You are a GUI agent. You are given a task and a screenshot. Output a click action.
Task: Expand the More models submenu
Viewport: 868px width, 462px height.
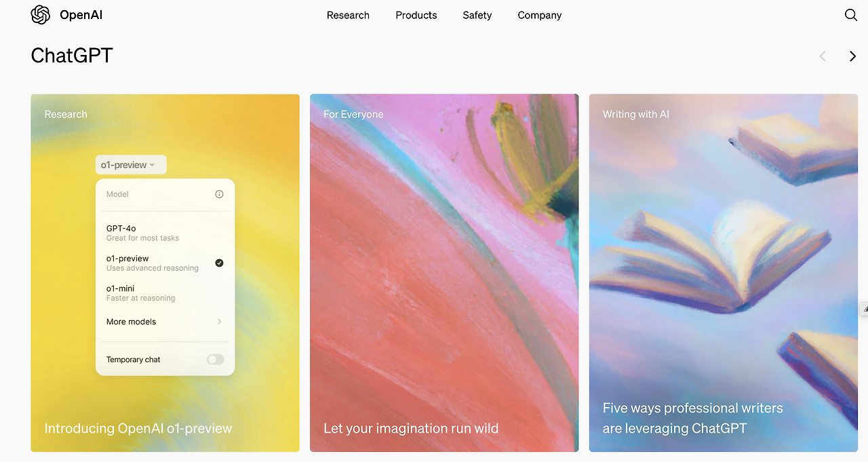[x=165, y=322]
